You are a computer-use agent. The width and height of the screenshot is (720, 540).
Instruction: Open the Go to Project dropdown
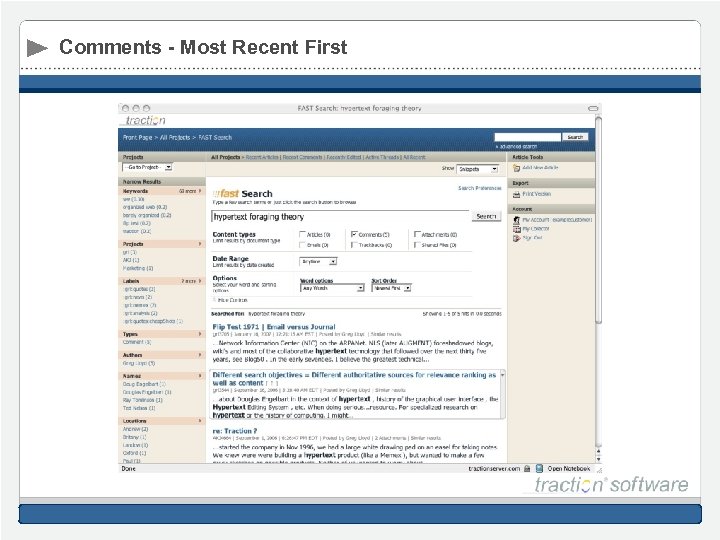click(147, 167)
